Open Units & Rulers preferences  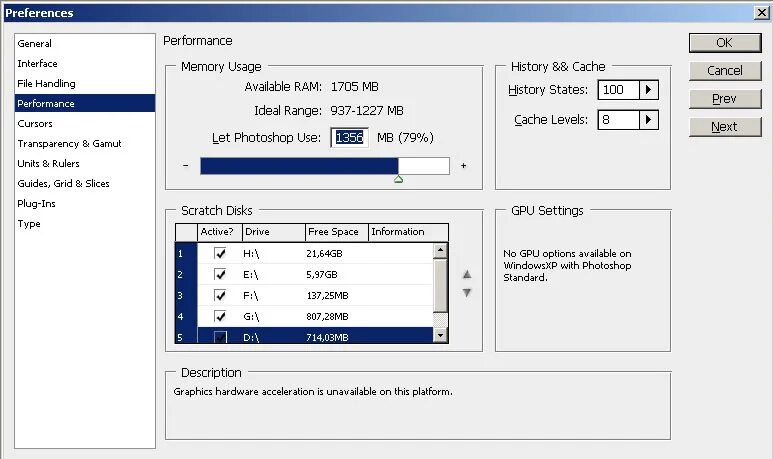click(84, 164)
